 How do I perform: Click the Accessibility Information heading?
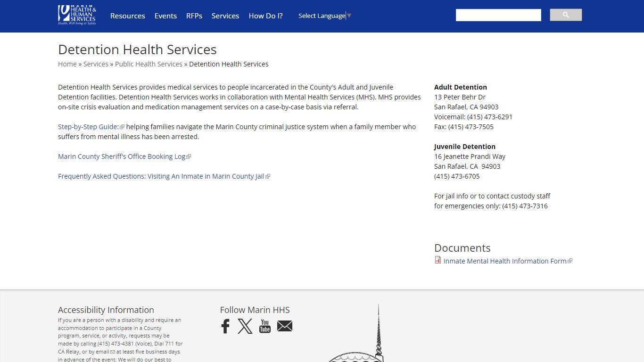tap(106, 310)
